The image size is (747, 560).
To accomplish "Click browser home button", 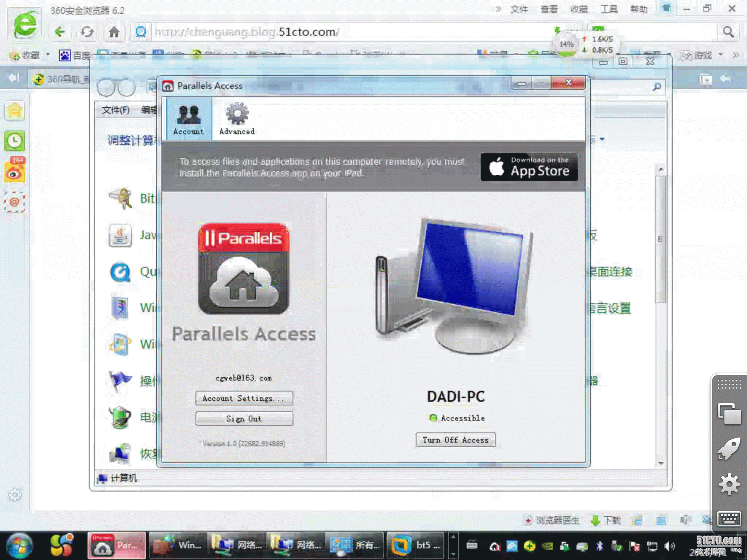I will click(x=114, y=32).
